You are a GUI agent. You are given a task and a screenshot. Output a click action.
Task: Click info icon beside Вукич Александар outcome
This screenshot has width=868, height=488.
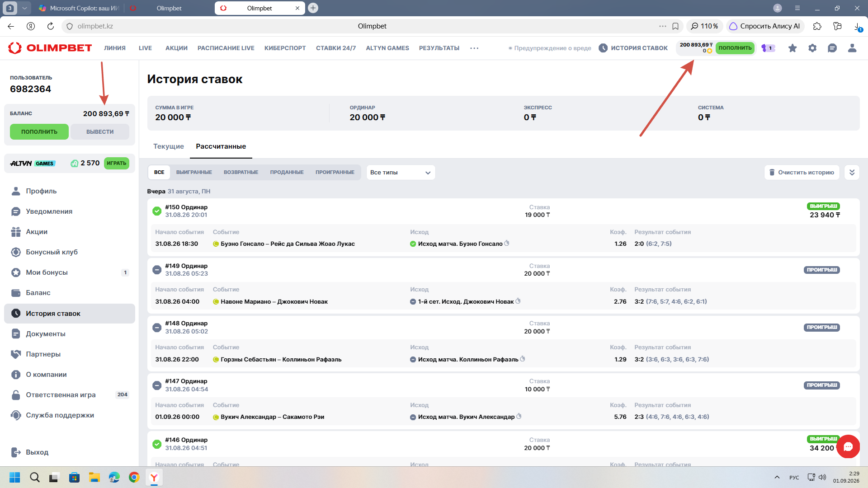pos(519,416)
